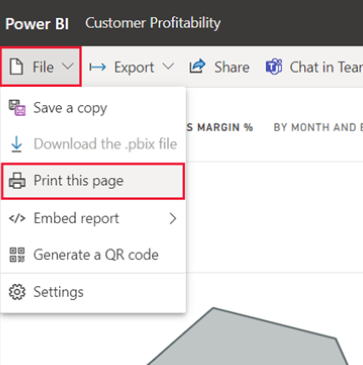The image size is (363, 365).
Task: Click the Embed report code icon
Action: [17, 218]
